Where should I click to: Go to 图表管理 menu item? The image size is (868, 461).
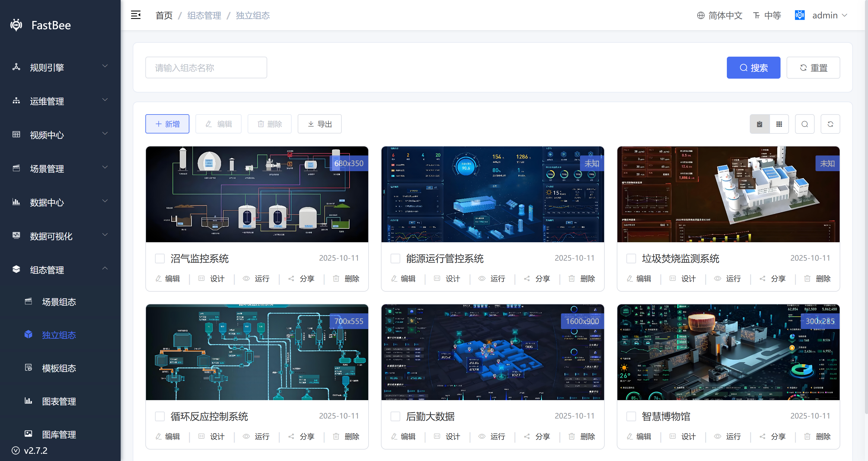(59, 401)
